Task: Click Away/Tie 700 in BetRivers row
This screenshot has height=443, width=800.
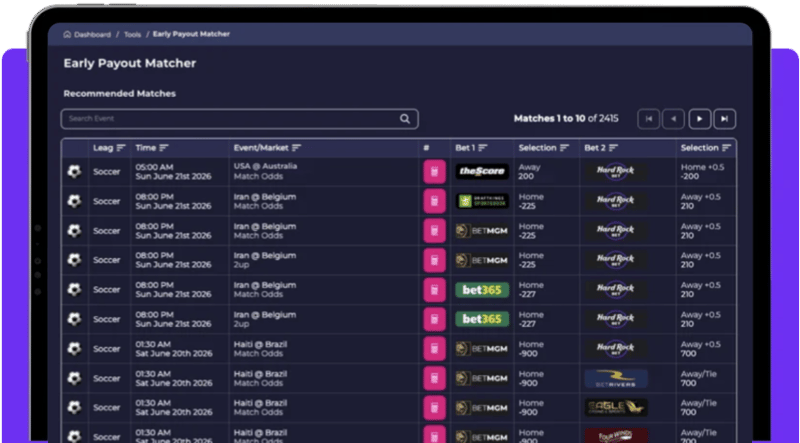Action: pyautogui.click(x=698, y=378)
